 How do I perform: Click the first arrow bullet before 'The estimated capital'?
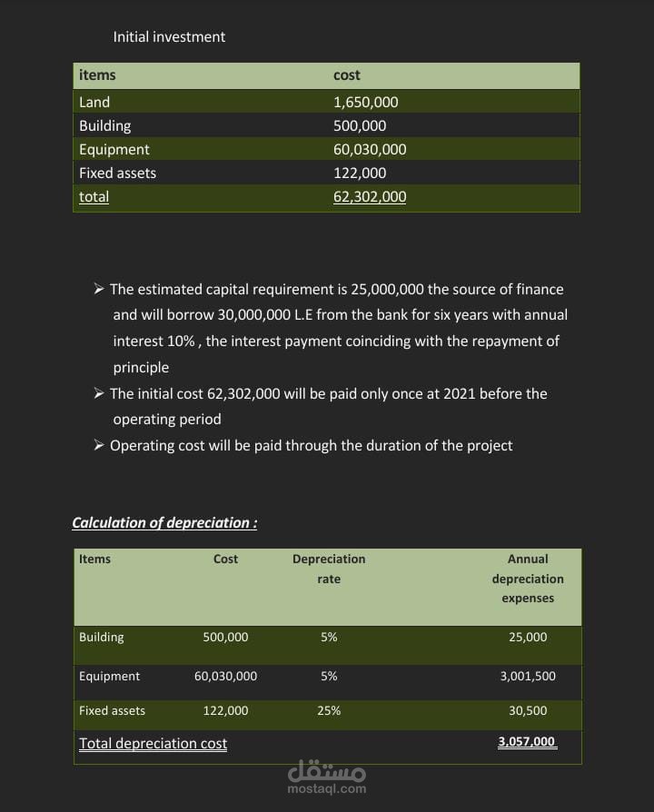[99, 289]
